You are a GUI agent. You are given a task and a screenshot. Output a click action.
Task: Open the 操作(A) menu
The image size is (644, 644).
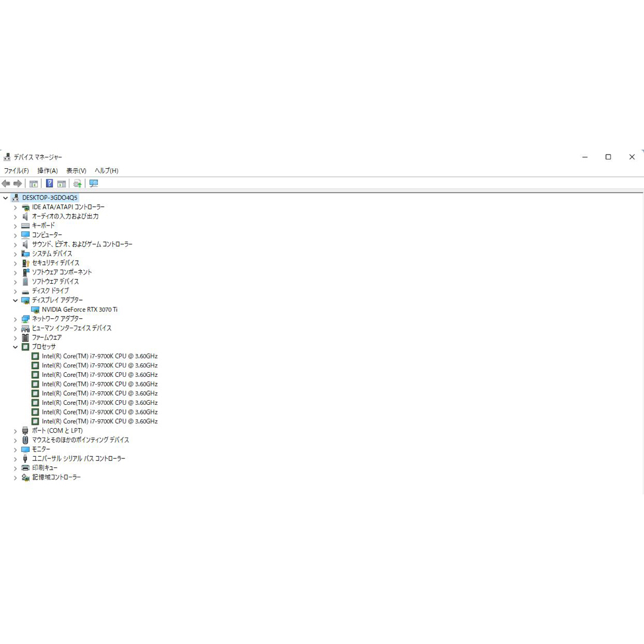tap(48, 171)
